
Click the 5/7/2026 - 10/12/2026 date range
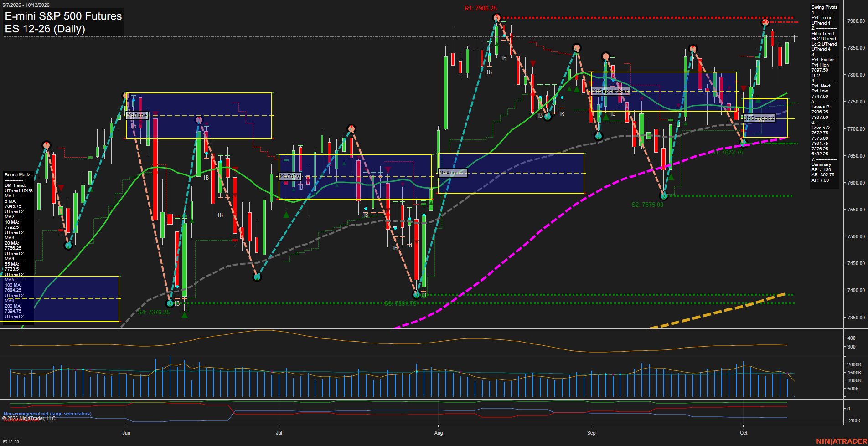point(26,5)
